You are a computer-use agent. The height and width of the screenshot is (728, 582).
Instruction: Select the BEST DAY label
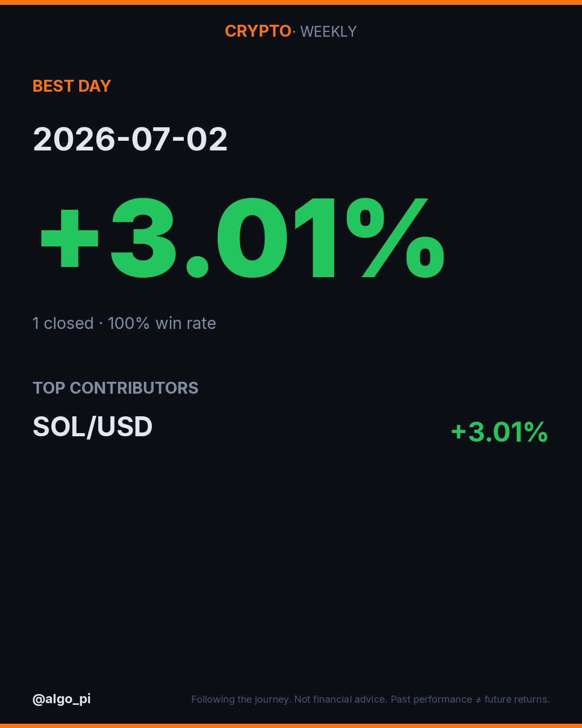72,86
